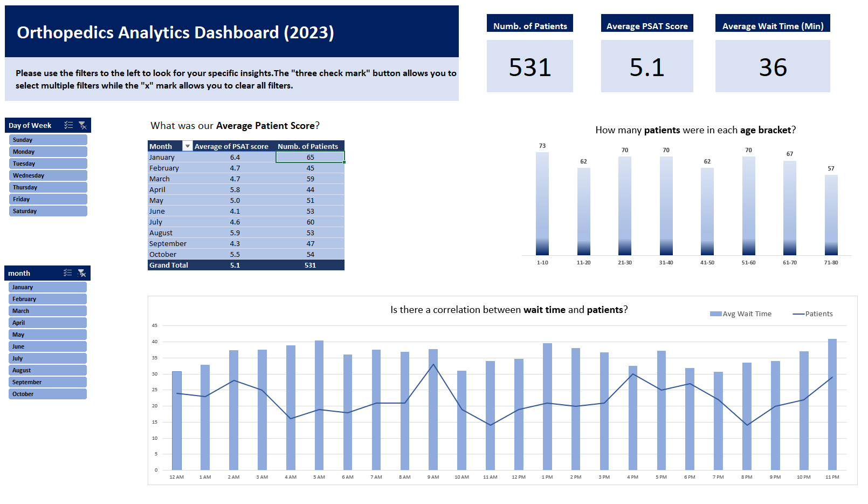Filter by Friday
The width and height of the screenshot is (868, 504).
click(x=48, y=199)
